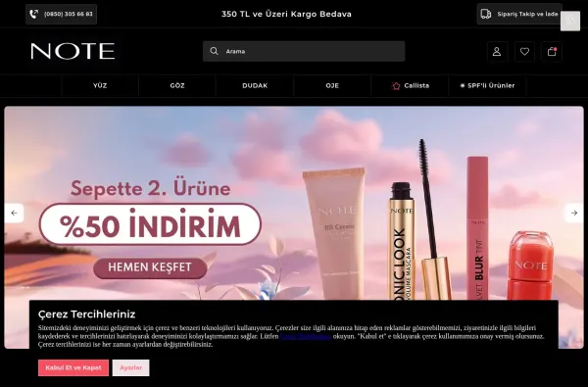Accept cookies with Kabul Et ve Kapat
Screen dimensions: 588x387
click(x=73, y=367)
